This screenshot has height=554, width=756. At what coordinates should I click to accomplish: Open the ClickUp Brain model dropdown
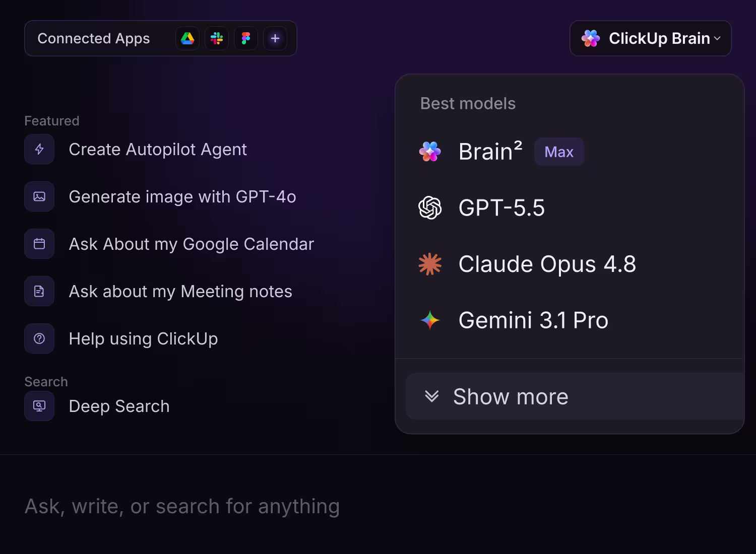[650, 38]
